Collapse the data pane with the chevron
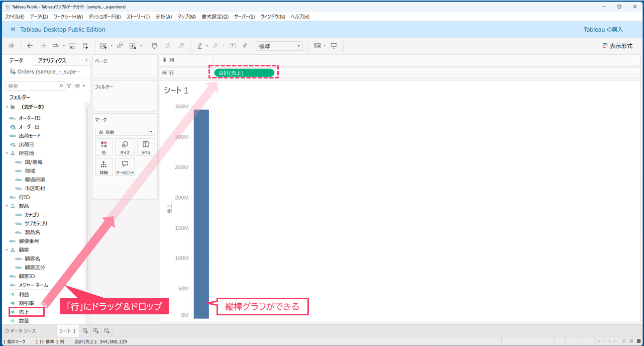Viewport: 644px width, 346px height. coord(86,60)
